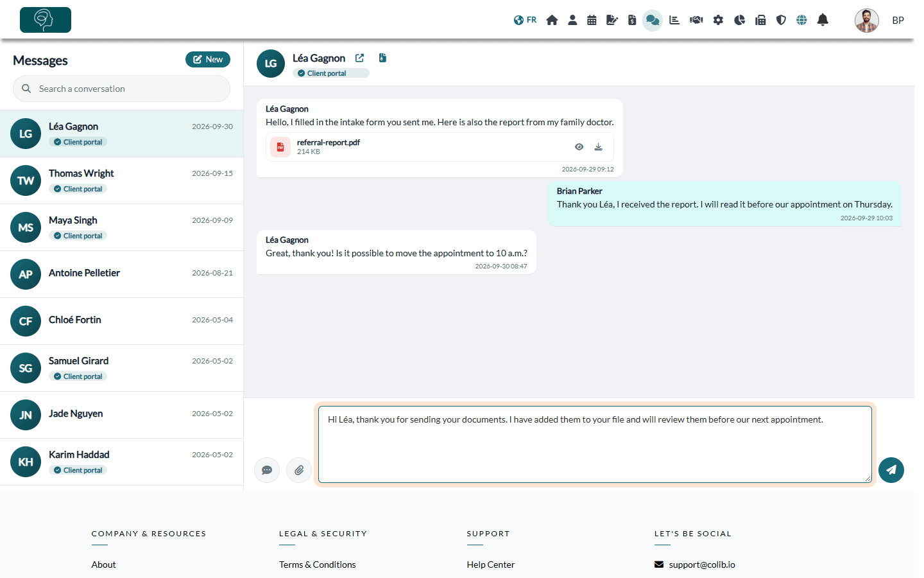
Task: Open Help Center link
Action: click(490, 565)
